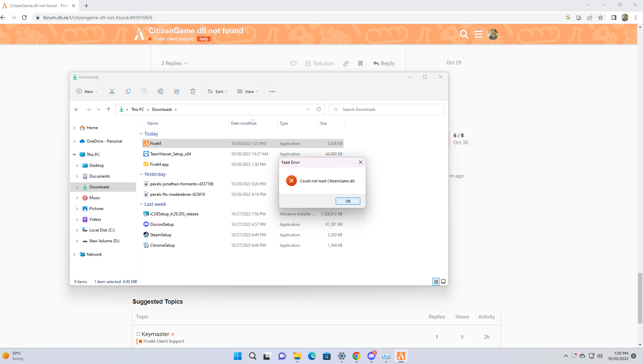Click the forum search magnifier icon
The height and width of the screenshot is (364, 643).
coord(464,34)
